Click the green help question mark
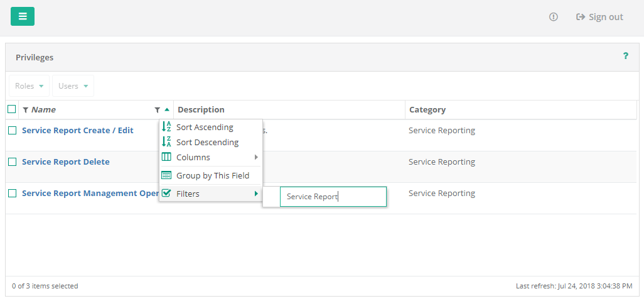This screenshot has height=301, width=644. pos(626,56)
